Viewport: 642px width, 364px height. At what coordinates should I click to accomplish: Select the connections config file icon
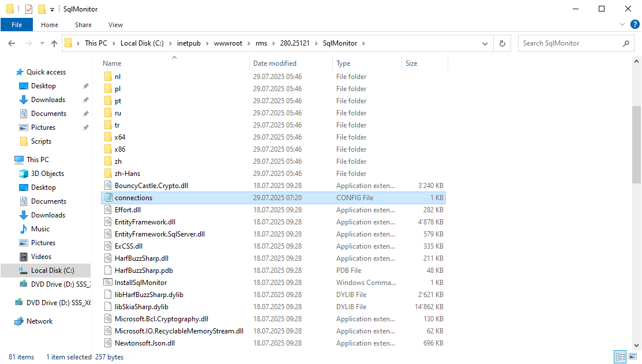[108, 198]
